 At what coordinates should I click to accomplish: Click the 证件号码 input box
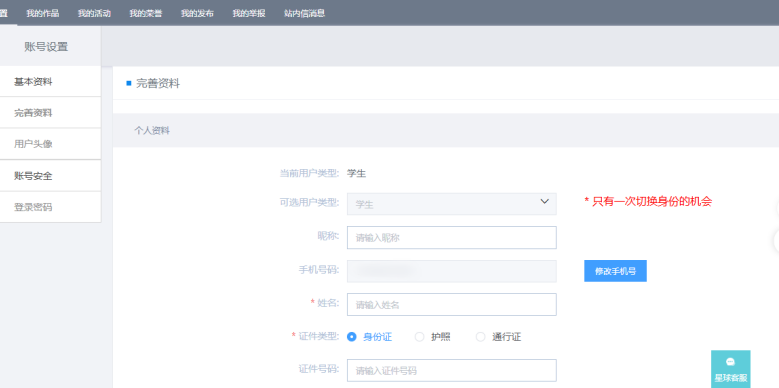[452, 371]
